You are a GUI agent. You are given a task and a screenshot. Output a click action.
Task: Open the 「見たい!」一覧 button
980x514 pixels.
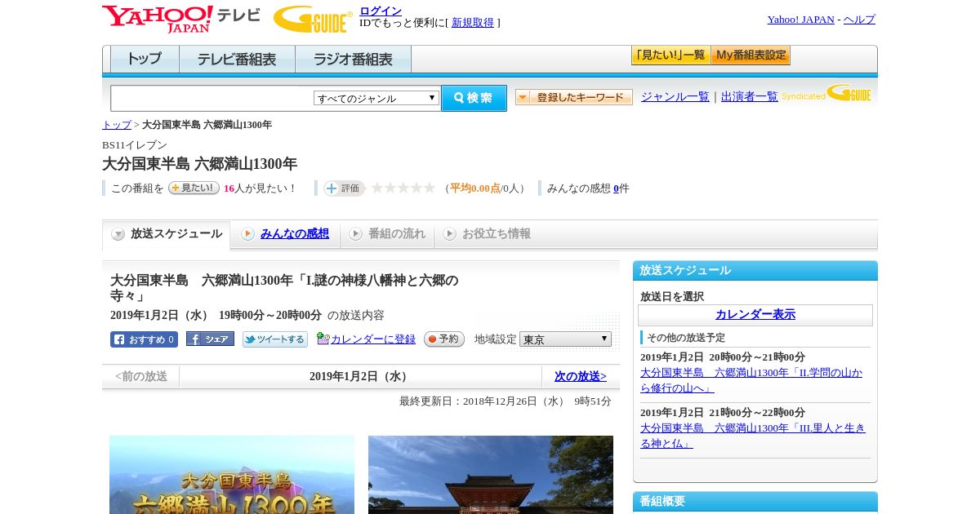coord(670,55)
